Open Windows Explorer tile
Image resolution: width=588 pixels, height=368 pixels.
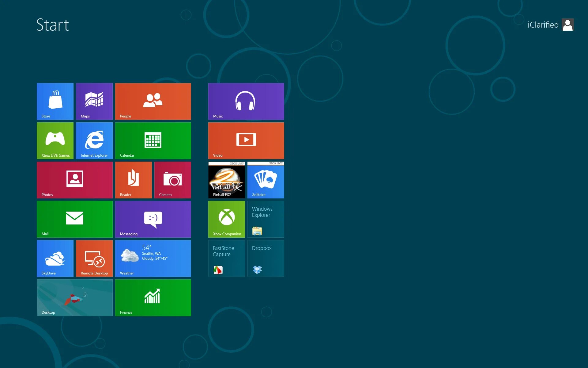pyautogui.click(x=266, y=219)
